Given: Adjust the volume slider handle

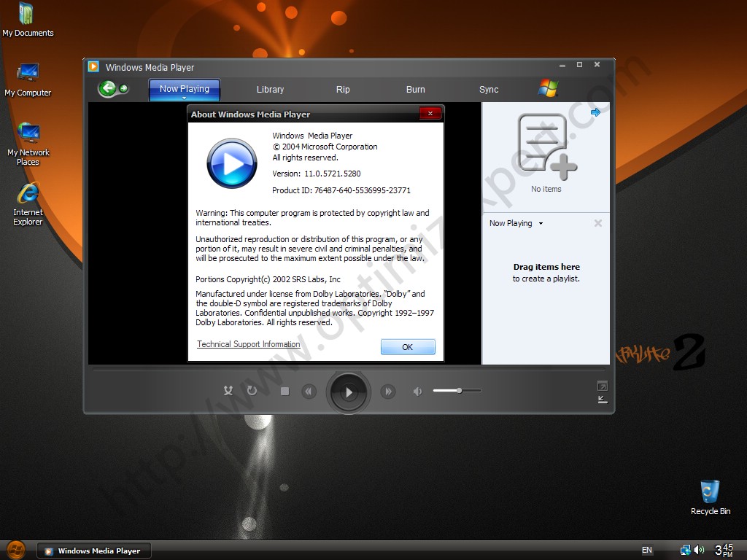Looking at the screenshot, I should pyautogui.click(x=460, y=391).
